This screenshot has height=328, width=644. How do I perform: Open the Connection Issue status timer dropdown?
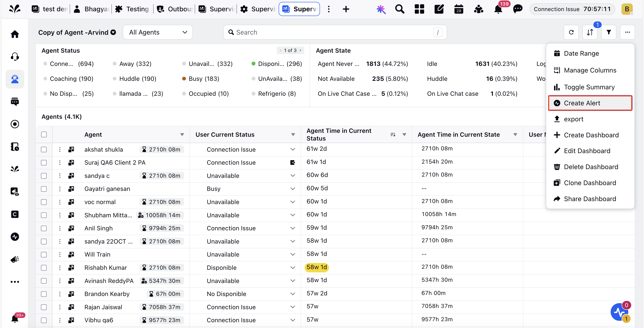(x=572, y=9)
